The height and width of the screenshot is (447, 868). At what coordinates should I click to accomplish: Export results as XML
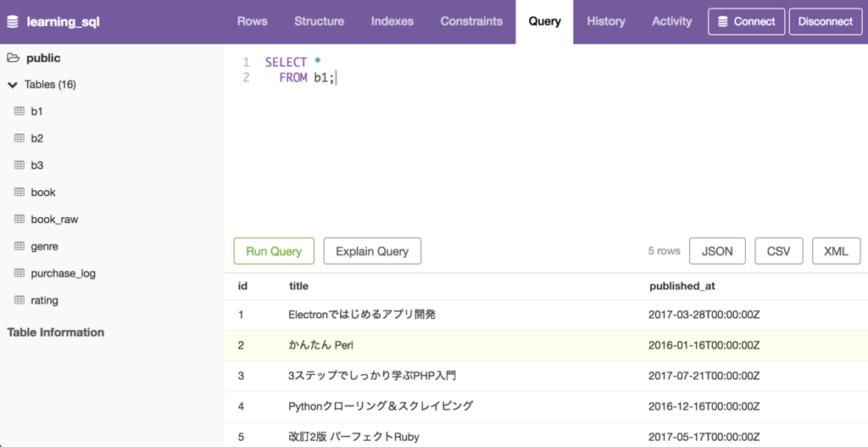(836, 251)
